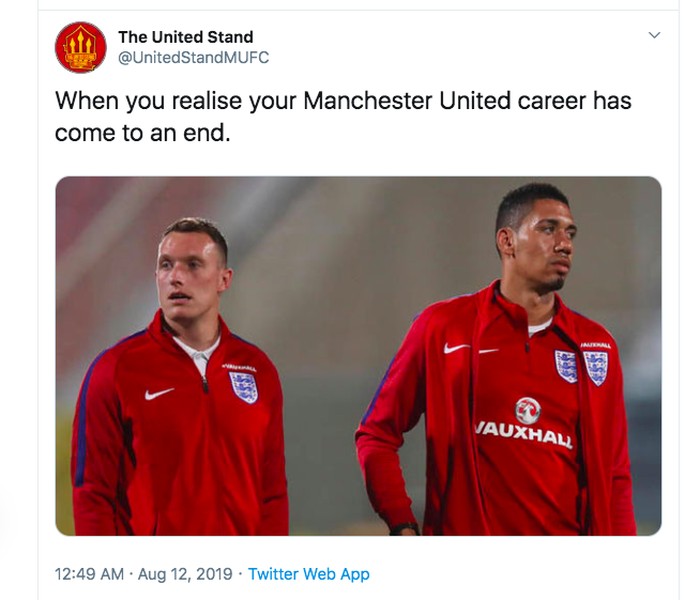The width and height of the screenshot is (700, 600).
Task: Open the Twitter Web App source link
Action: pyautogui.click(x=309, y=574)
